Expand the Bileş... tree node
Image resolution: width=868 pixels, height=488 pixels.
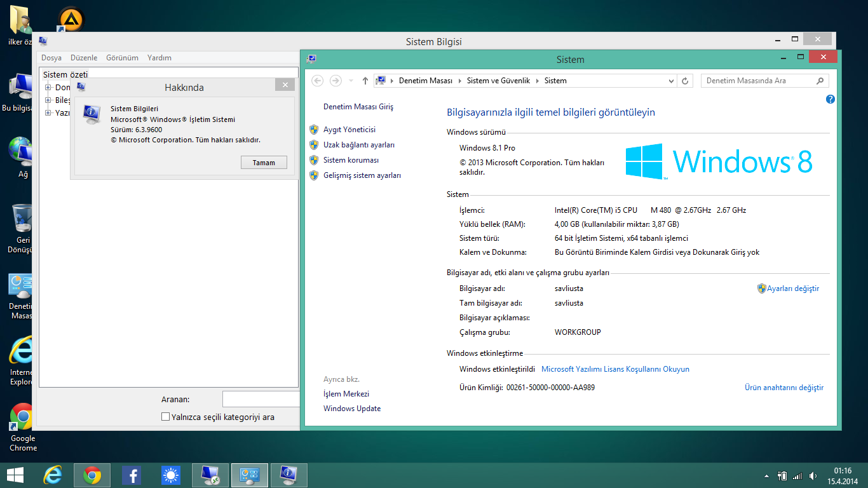tap(48, 100)
